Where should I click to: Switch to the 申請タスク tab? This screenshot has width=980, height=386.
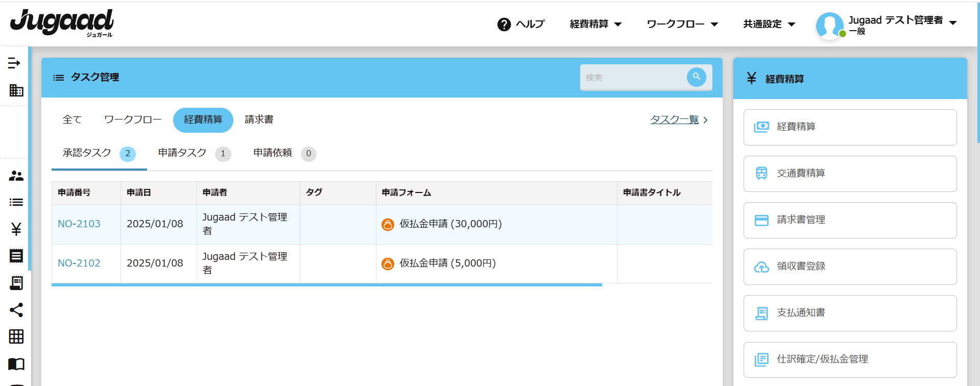pyautogui.click(x=182, y=153)
